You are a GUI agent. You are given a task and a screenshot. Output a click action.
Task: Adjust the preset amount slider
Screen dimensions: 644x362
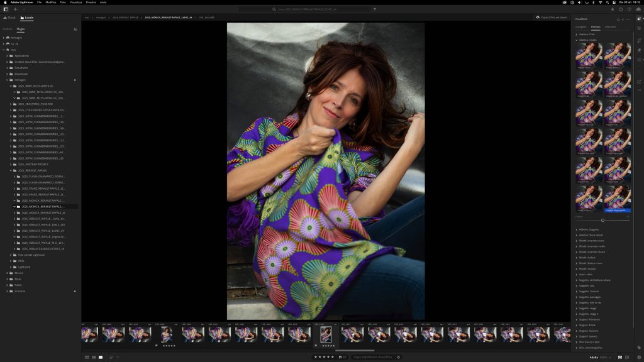602,220
